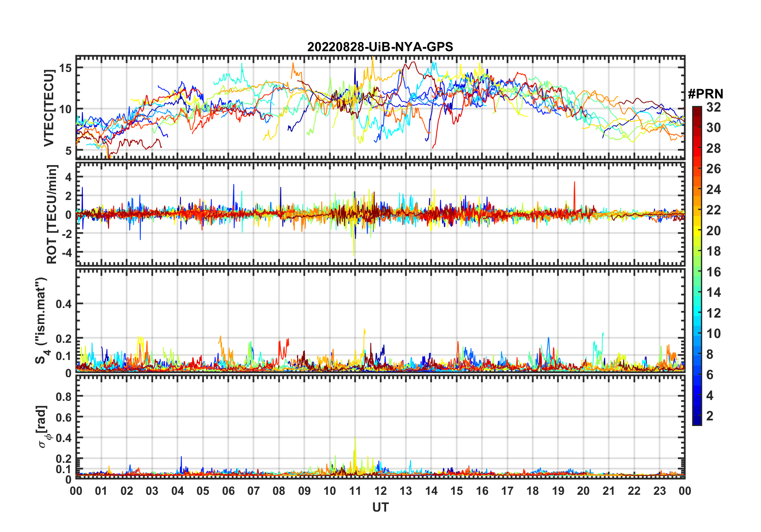Click the 5 tick on the VTEC axis
The width and height of the screenshot is (761, 532).
click(68, 151)
